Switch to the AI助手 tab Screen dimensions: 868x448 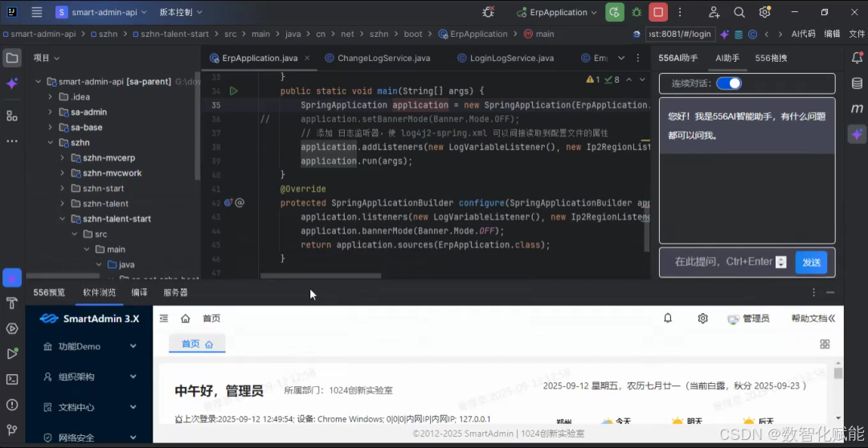727,58
